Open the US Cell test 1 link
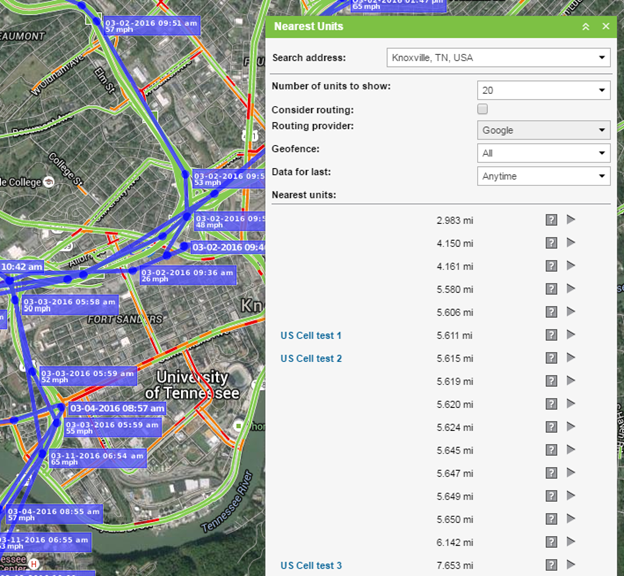Image resolution: width=624 pixels, height=576 pixels. pos(311,336)
